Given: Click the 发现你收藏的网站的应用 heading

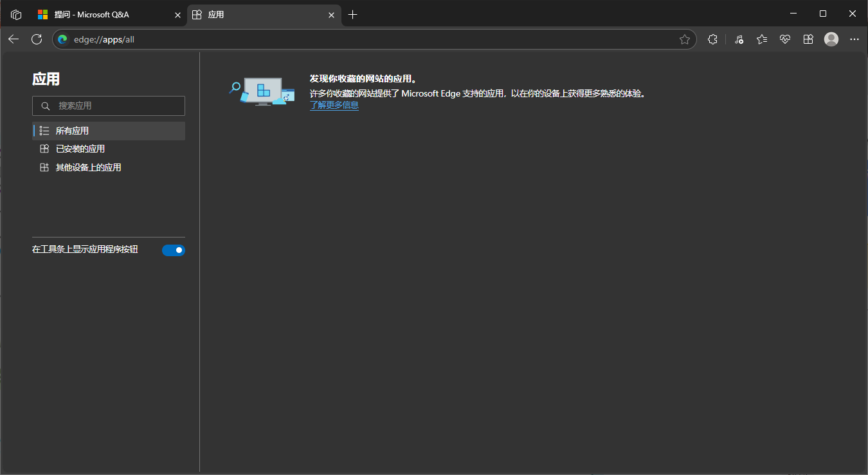Looking at the screenshot, I should click(x=363, y=79).
